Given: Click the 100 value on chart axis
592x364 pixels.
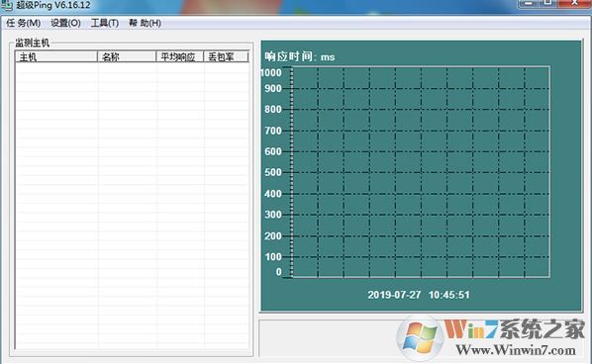Looking at the screenshot, I should 273,257.
